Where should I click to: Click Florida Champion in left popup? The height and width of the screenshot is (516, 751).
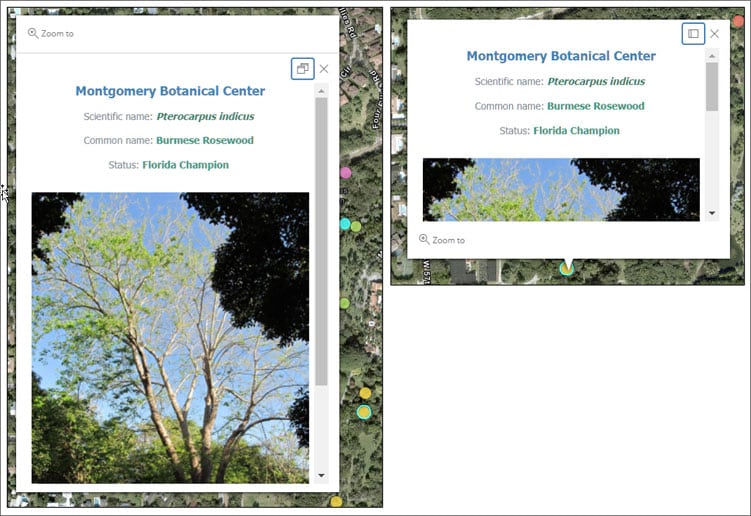click(186, 165)
